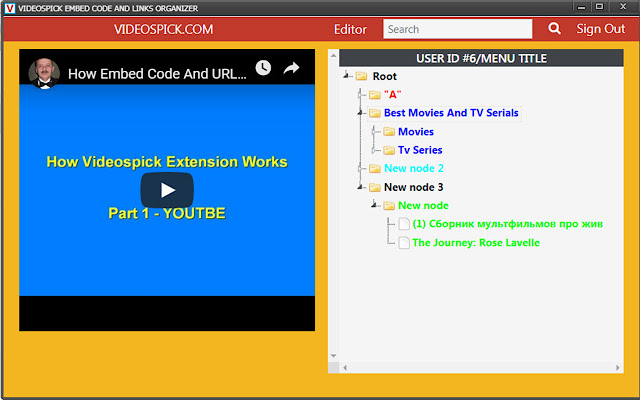Expand the "A" folder node
The height and width of the screenshot is (400, 640).
coord(360,95)
